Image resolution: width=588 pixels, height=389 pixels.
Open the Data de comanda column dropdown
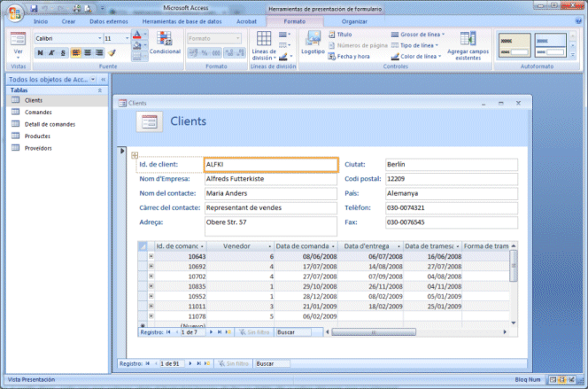[x=333, y=246]
